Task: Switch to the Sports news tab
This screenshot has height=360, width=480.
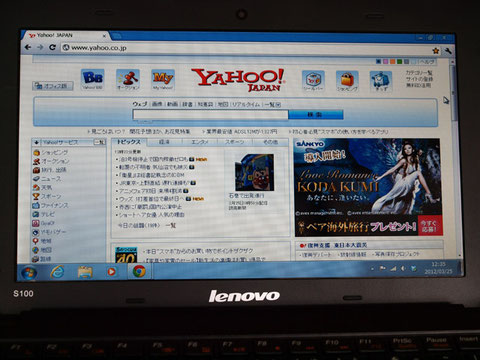Action: [x=234, y=142]
